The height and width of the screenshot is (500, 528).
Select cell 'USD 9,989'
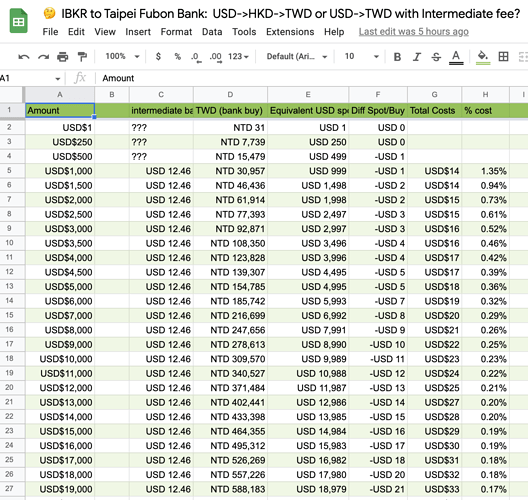[308, 359]
